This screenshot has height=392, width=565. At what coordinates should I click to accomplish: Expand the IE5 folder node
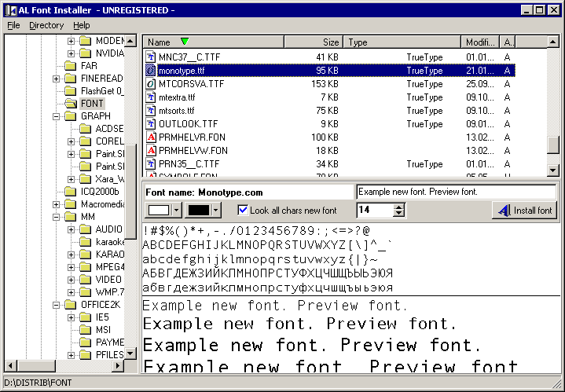(x=71, y=318)
